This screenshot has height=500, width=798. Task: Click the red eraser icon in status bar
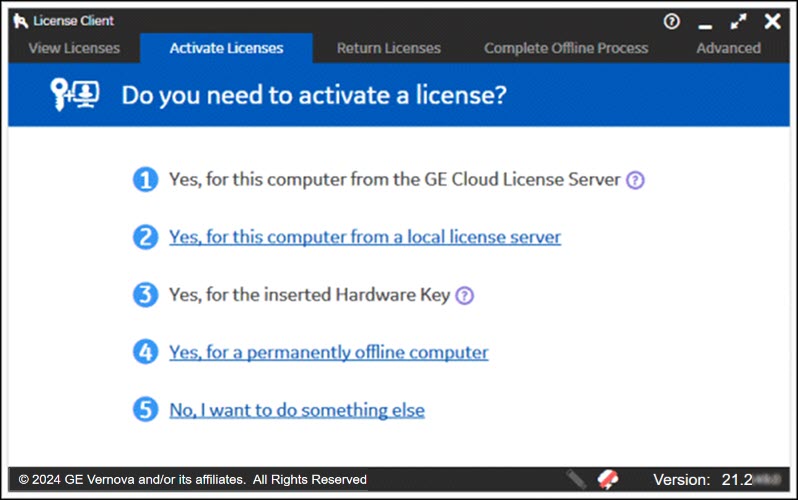(x=608, y=479)
